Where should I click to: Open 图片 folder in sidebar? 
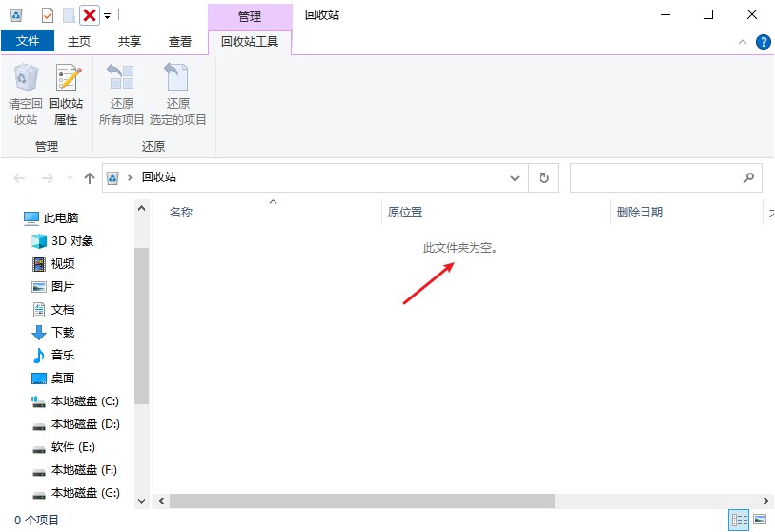pyautogui.click(x=52, y=287)
